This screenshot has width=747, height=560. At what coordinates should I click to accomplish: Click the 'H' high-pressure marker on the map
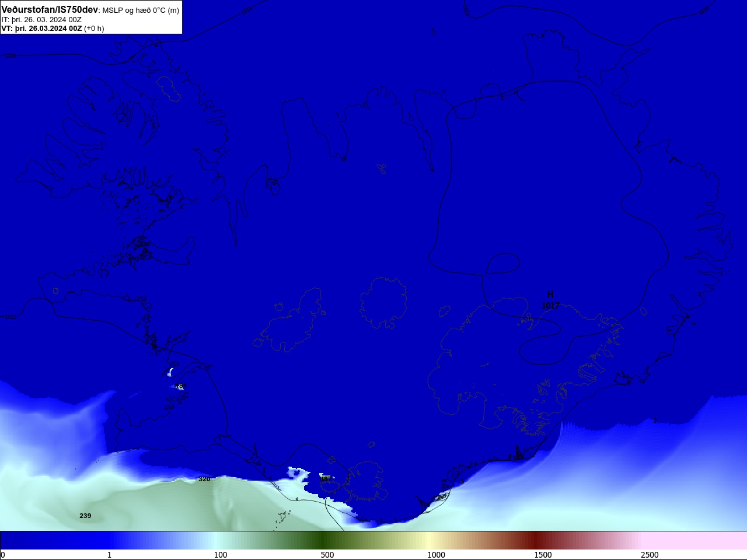pyautogui.click(x=550, y=295)
